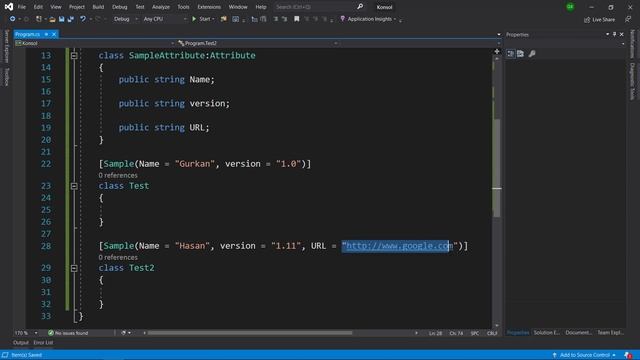Click the green user account avatar
Image resolution: width=640 pixels, height=360 pixels.
click(570, 7)
